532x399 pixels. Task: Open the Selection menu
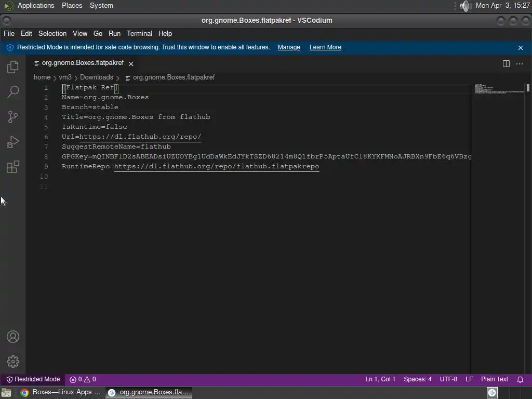coord(52,34)
